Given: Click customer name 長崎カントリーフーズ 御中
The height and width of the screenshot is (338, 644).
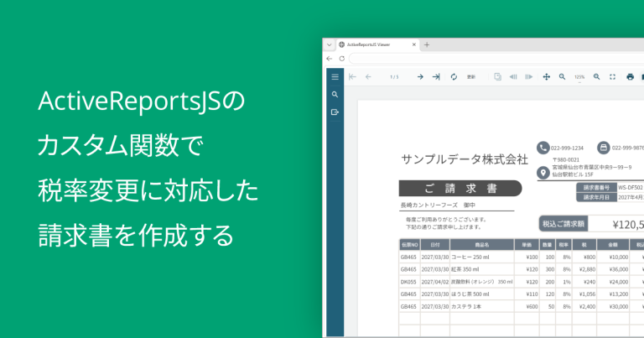Looking at the screenshot, I should tap(438, 205).
